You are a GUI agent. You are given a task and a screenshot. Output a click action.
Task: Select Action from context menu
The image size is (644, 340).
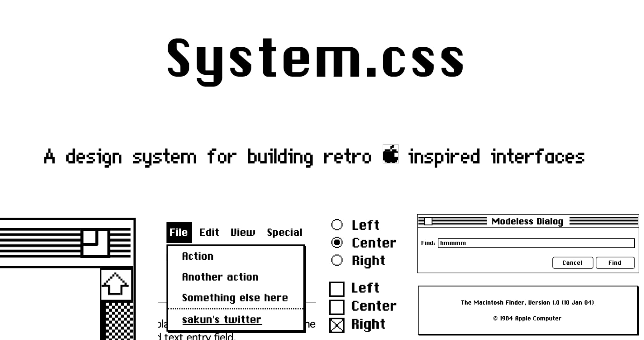tap(197, 255)
